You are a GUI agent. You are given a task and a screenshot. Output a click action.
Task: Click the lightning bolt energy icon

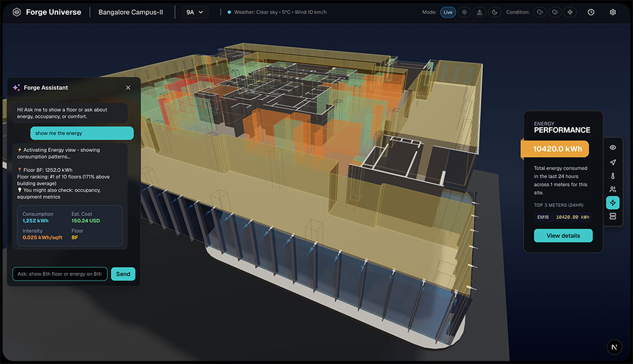[612, 203]
